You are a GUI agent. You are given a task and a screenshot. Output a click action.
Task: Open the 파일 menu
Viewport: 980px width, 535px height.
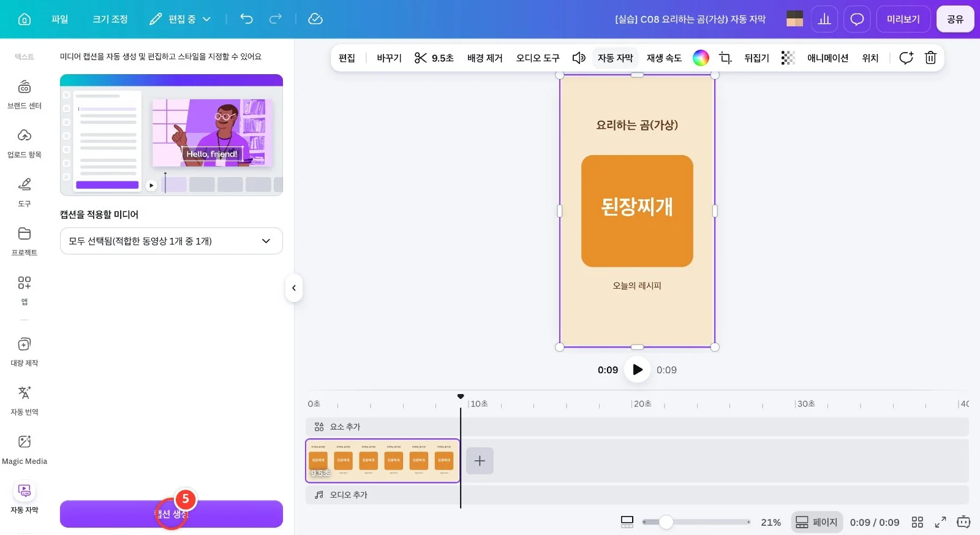click(60, 19)
